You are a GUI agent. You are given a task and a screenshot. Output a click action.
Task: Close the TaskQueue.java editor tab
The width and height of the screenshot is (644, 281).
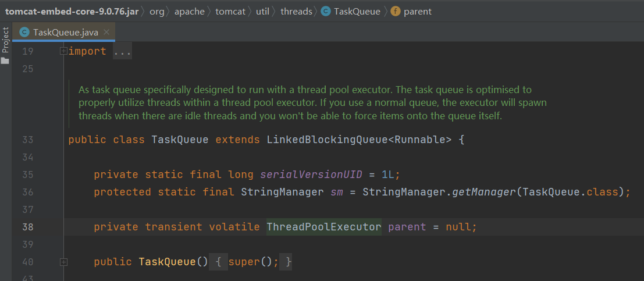pyautogui.click(x=106, y=33)
